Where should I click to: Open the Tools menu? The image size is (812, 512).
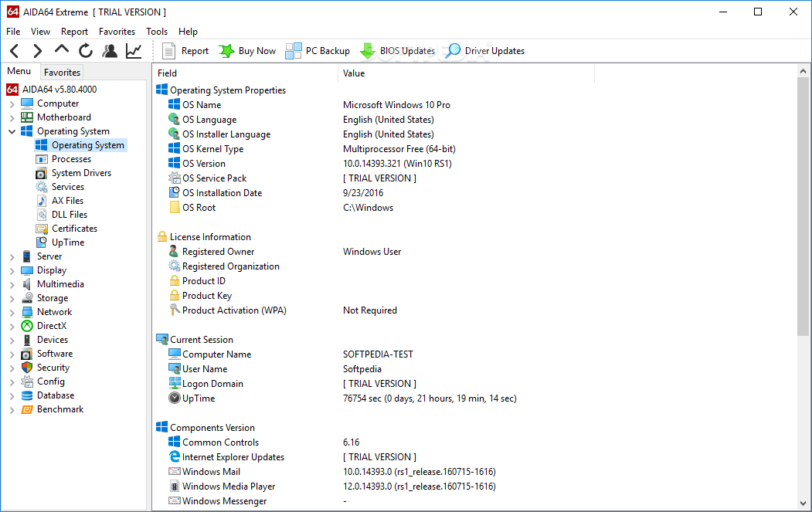[157, 32]
